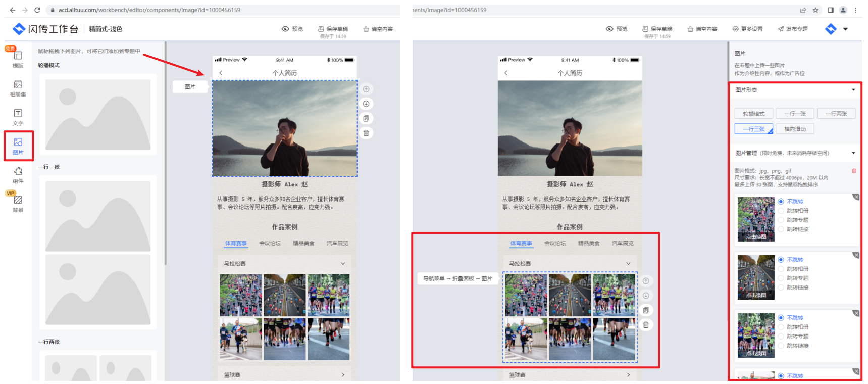The height and width of the screenshot is (384, 868).
Task: Choose 横向滑动 layout button
Action: (x=795, y=129)
